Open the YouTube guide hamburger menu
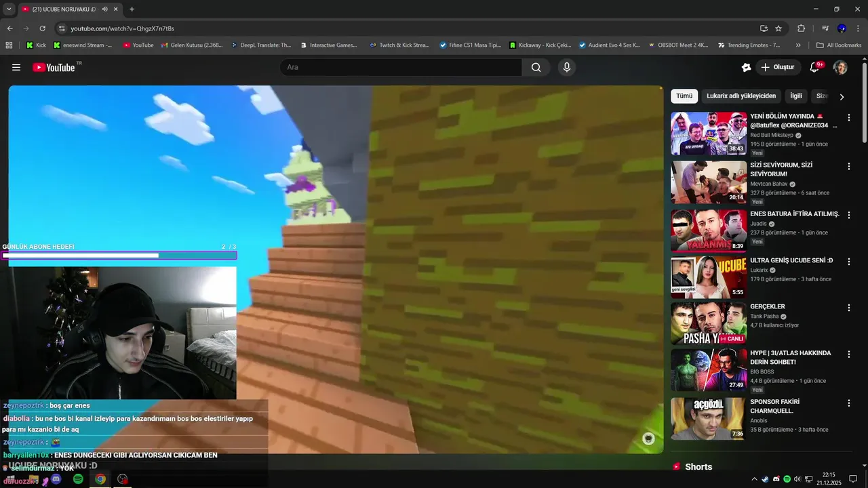 tap(16, 67)
